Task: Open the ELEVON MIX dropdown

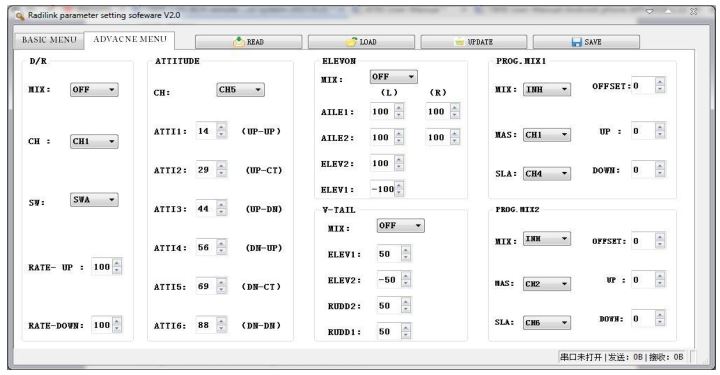Action: 394,77
